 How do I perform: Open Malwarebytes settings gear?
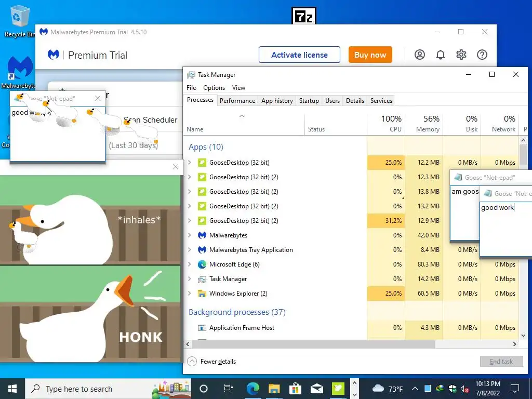[x=461, y=55]
